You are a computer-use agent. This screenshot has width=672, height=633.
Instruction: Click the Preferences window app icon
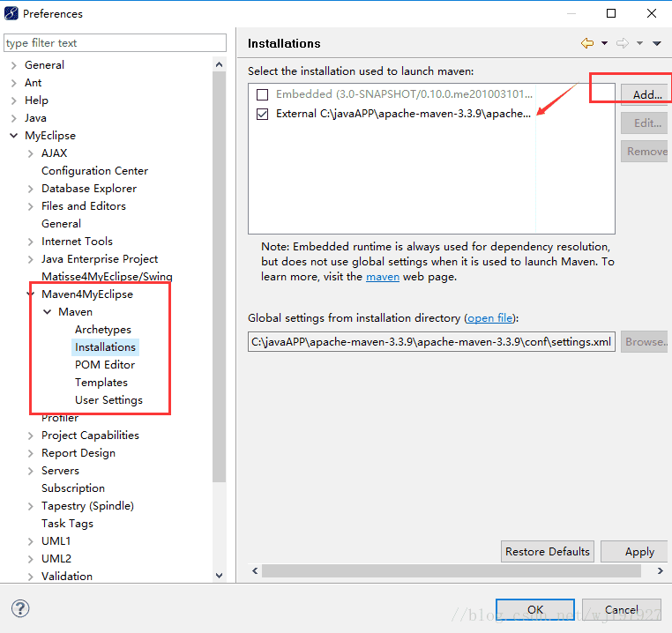[x=11, y=14]
